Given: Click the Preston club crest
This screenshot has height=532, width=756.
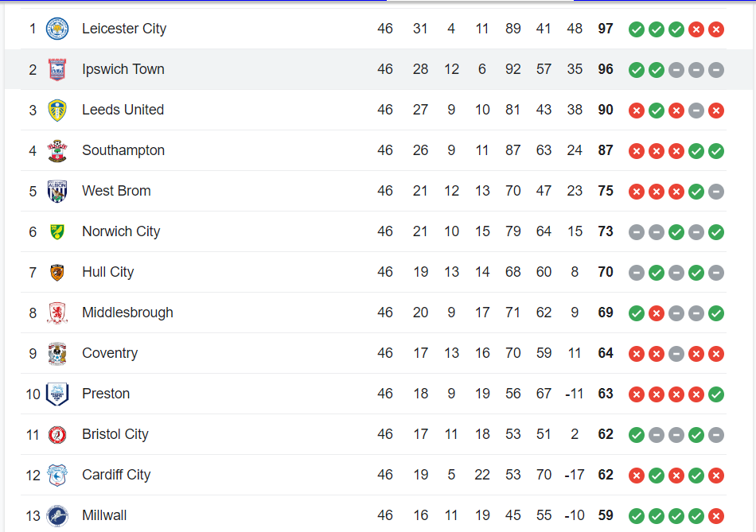Looking at the screenshot, I should (57, 394).
